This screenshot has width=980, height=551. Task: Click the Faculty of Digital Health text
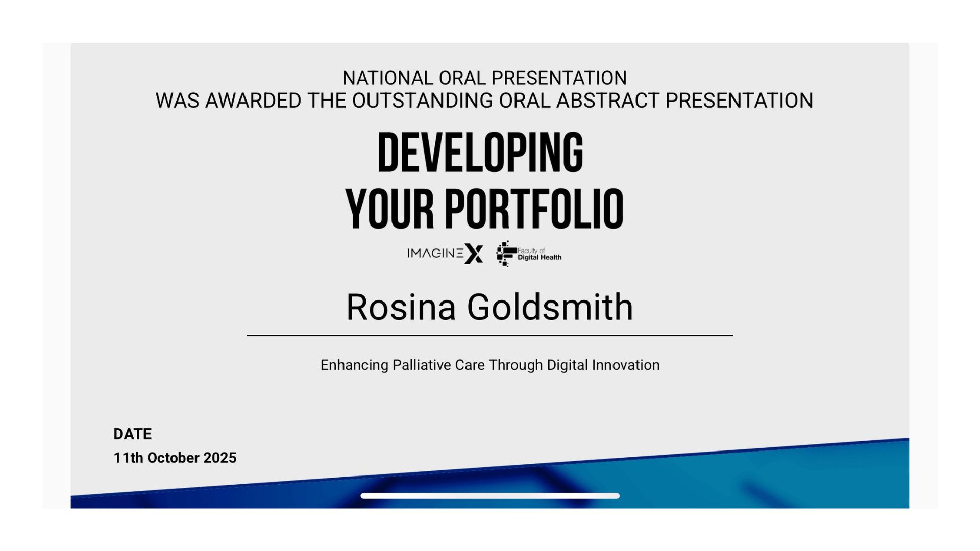click(539, 254)
